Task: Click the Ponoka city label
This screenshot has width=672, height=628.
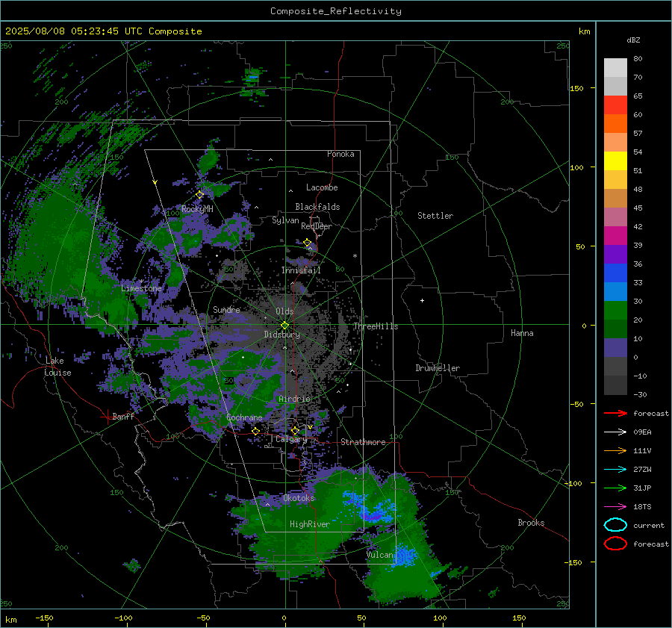Action: pos(340,154)
